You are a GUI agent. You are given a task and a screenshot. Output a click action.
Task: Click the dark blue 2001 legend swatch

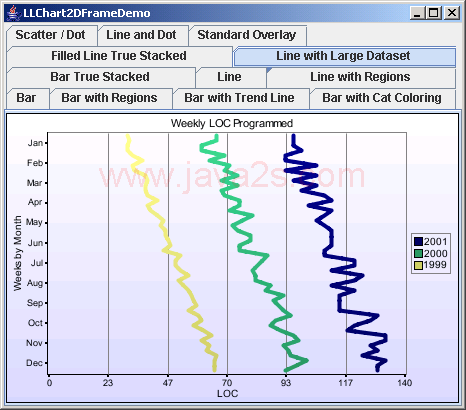click(x=418, y=241)
